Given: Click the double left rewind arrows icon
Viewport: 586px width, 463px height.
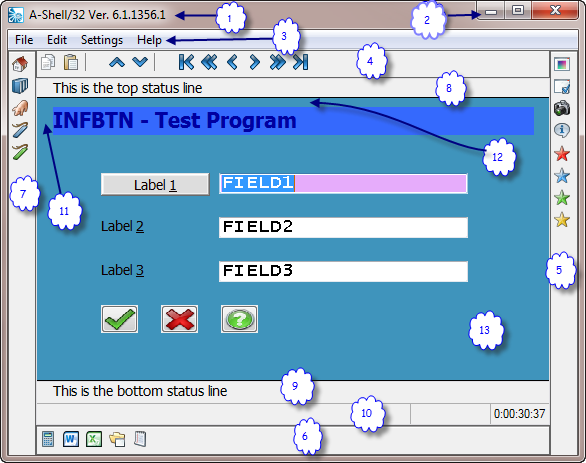Looking at the screenshot, I should pos(209,62).
